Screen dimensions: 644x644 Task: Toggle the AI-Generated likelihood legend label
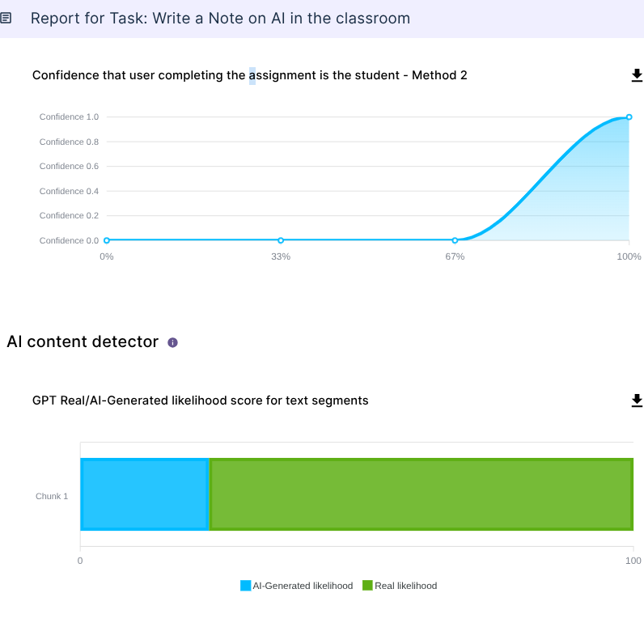pos(303,586)
